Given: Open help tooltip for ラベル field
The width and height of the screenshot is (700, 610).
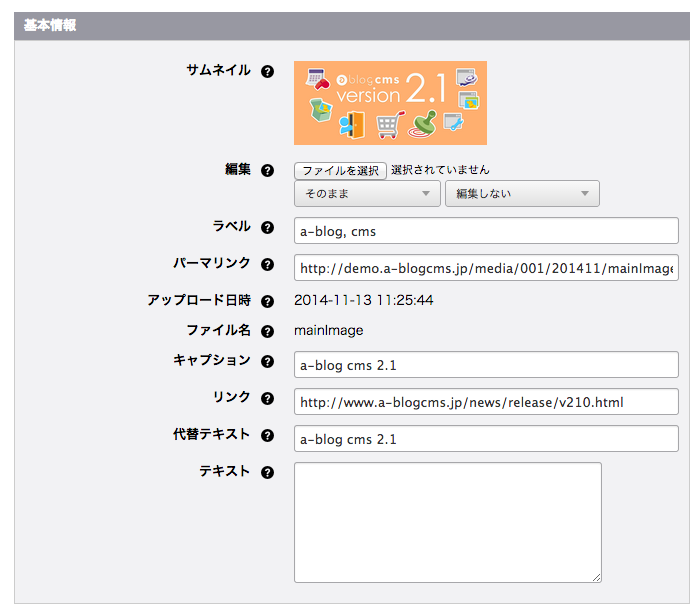Looking at the screenshot, I should (x=267, y=228).
